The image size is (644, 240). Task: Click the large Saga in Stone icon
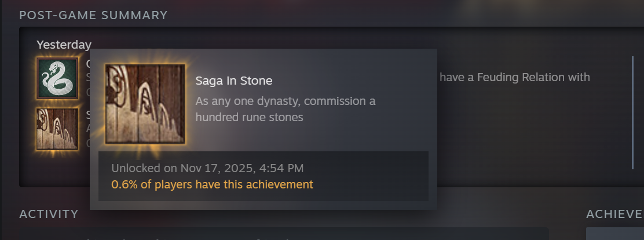click(x=145, y=104)
